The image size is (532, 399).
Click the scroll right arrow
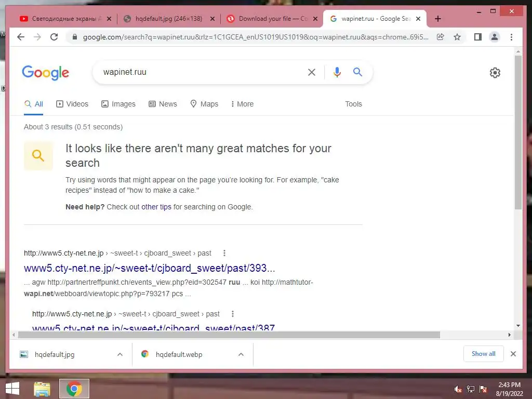pyautogui.click(x=509, y=335)
